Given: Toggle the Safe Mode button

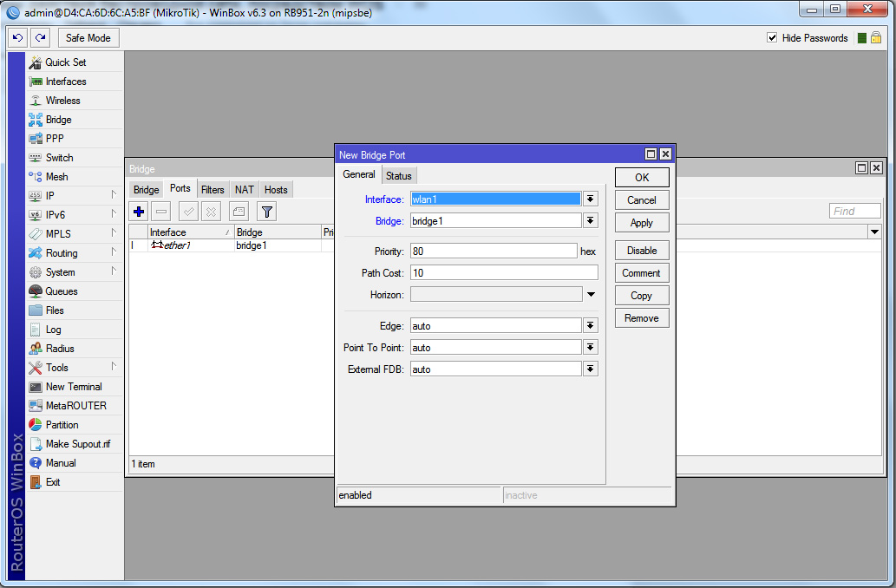Looking at the screenshot, I should click(x=88, y=38).
